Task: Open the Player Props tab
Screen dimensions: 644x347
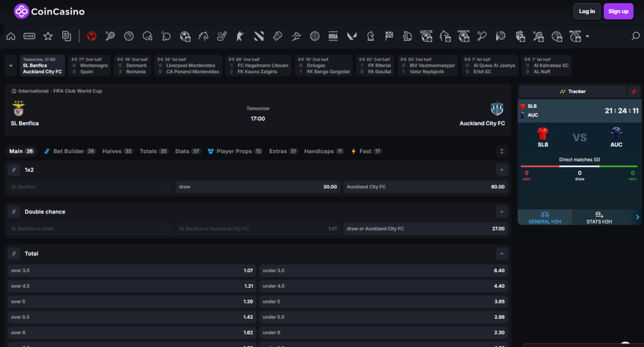Action: (235, 151)
